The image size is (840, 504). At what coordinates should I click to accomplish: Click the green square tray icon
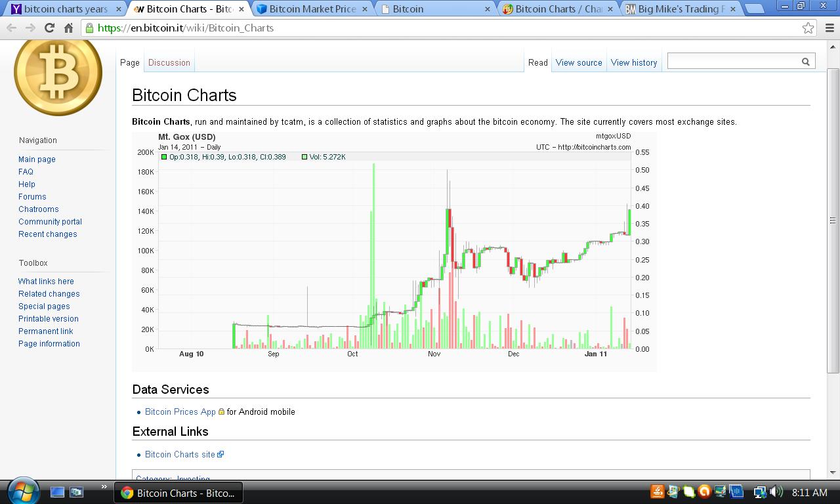(688, 492)
